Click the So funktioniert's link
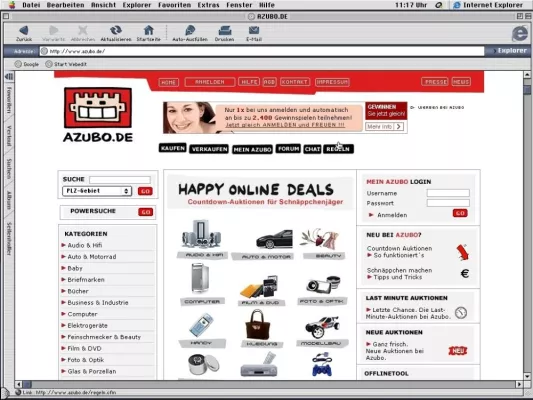533x400 pixels. (x=398, y=255)
